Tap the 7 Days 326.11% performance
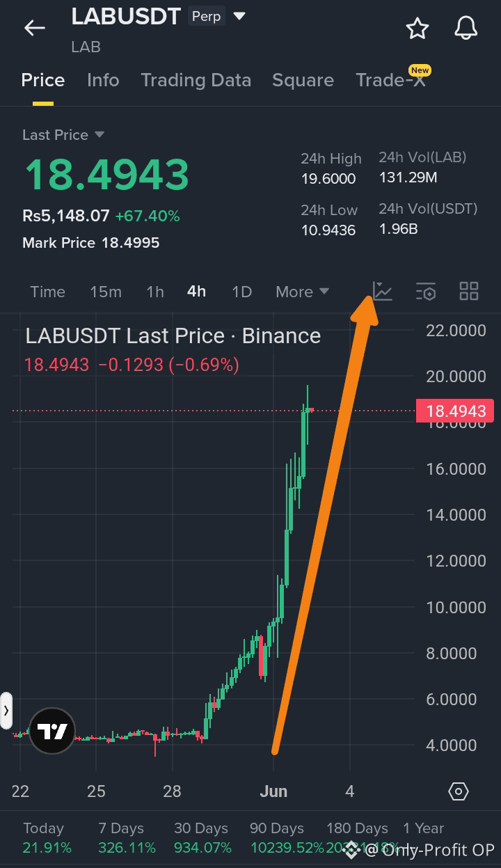This screenshot has width=501, height=868. tap(127, 838)
